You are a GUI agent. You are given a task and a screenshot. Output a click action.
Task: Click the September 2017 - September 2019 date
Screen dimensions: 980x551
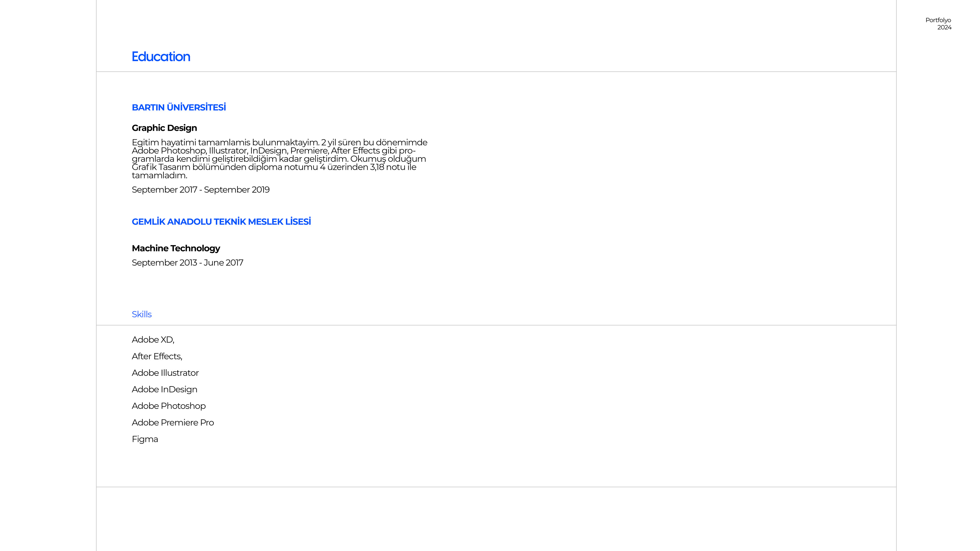(x=201, y=190)
